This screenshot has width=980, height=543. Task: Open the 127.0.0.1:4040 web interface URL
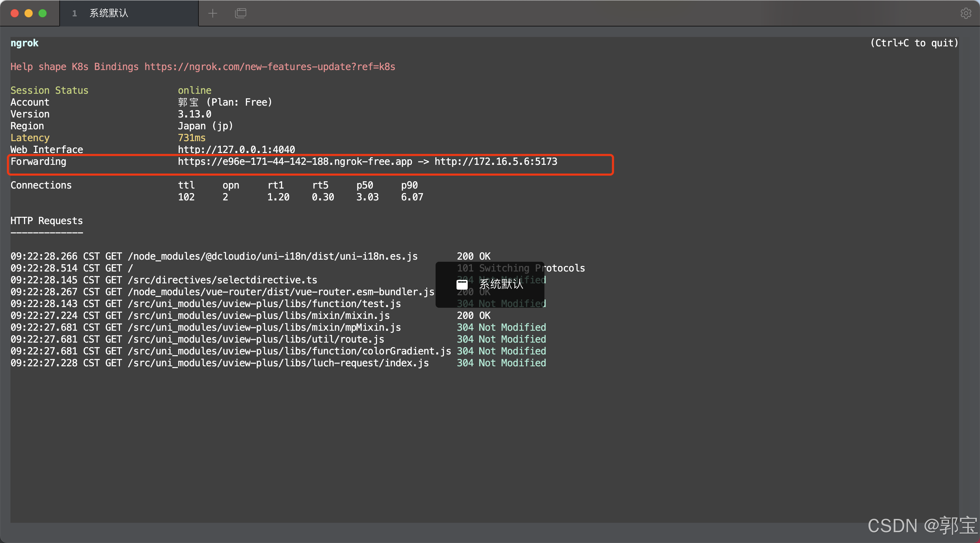point(236,150)
